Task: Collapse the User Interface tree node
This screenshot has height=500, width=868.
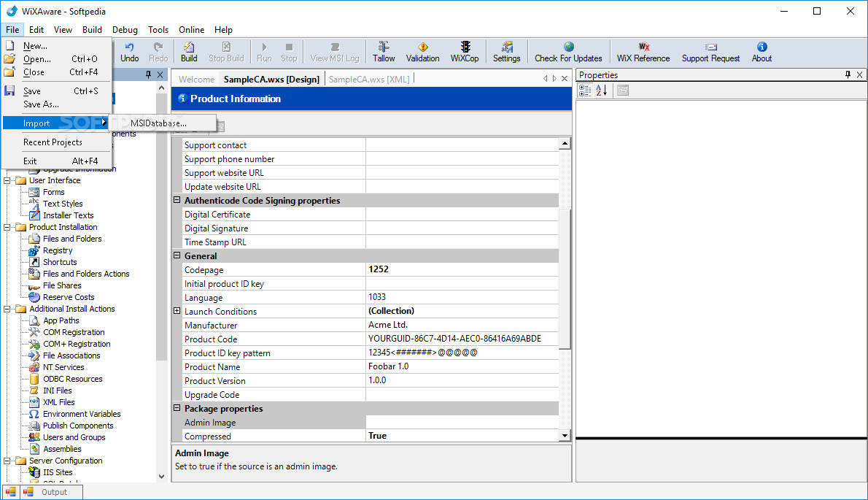Action: (x=7, y=180)
